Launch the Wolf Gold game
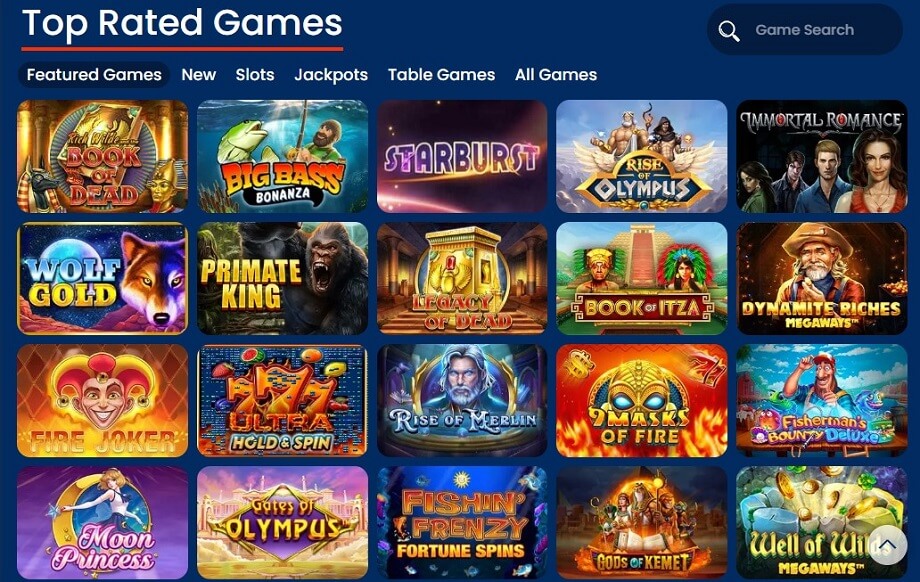 [x=103, y=278]
